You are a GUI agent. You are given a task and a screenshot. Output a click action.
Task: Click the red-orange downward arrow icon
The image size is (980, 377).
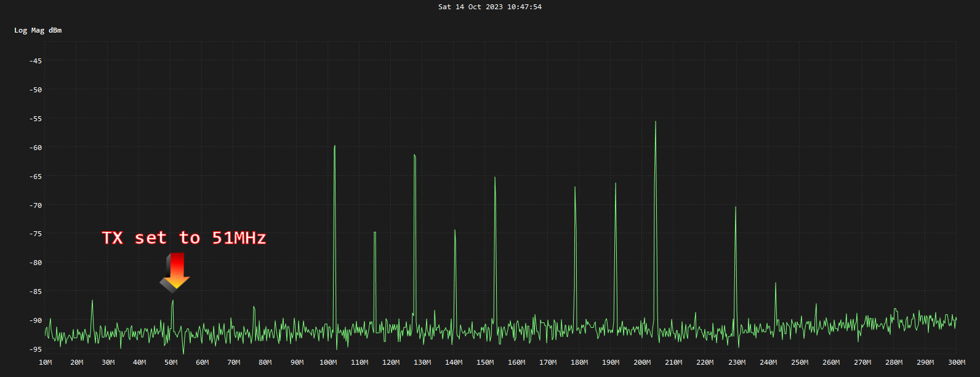[x=175, y=271]
